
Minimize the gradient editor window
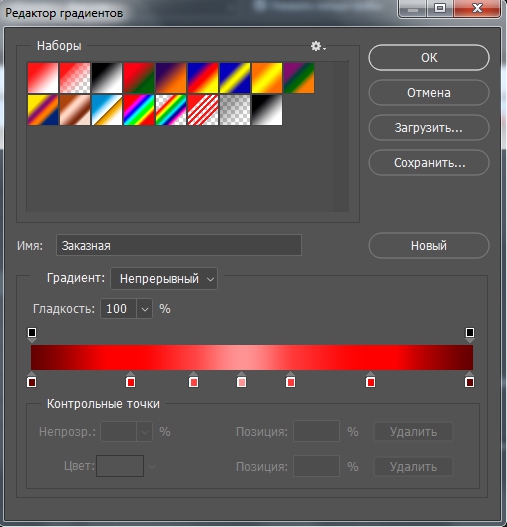click(x=413, y=8)
